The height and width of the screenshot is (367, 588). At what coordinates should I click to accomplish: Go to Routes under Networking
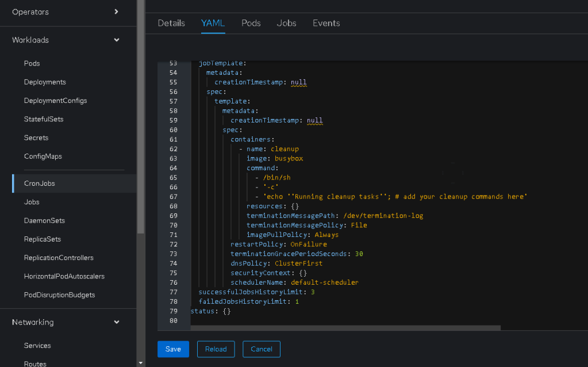(35, 363)
